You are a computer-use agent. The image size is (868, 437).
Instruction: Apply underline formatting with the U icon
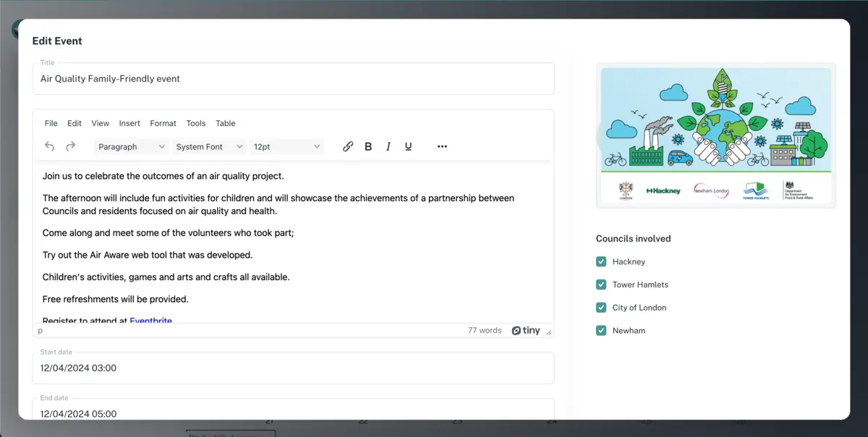pos(408,146)
